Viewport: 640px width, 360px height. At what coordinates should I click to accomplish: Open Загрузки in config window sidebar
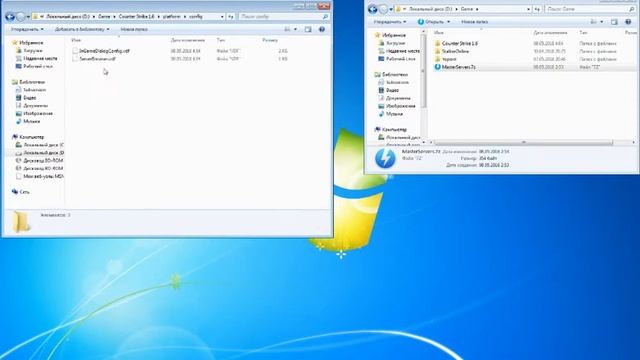tap(33, 51)
